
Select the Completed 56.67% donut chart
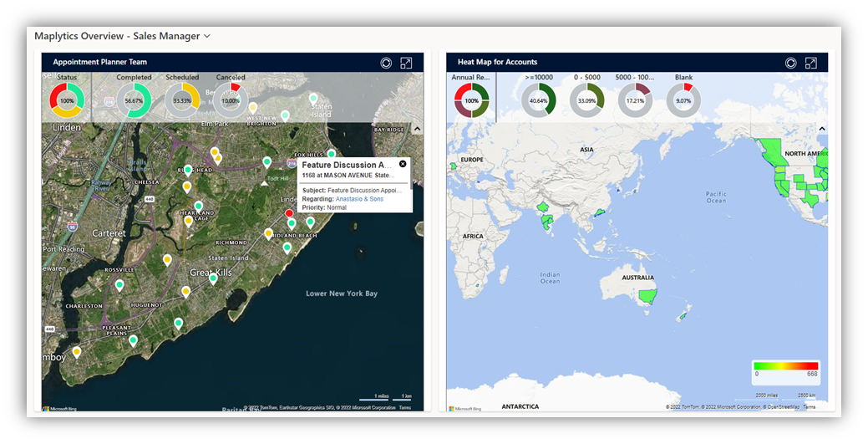(x=134, y=100)
